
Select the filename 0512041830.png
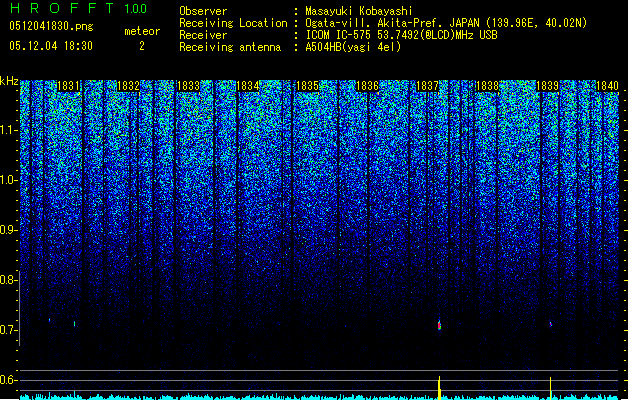click(x=51, y=26)
